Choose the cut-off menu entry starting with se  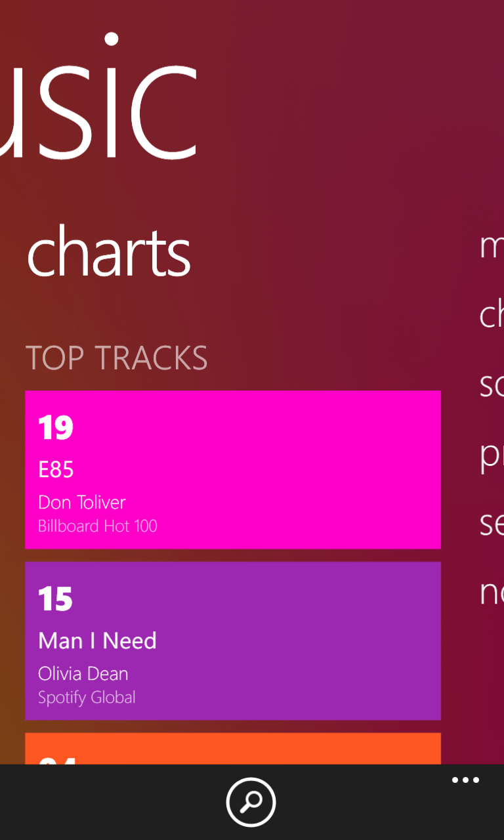(x=492, y=524)
